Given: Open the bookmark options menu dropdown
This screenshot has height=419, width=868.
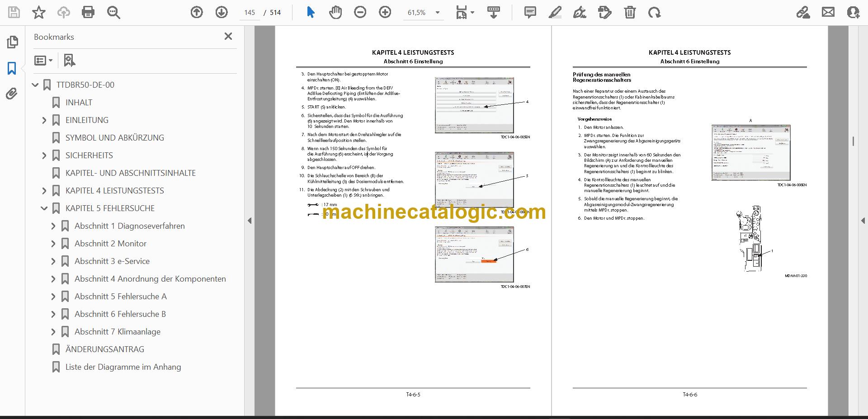Looking at the screenshot, I should point(43,60).
